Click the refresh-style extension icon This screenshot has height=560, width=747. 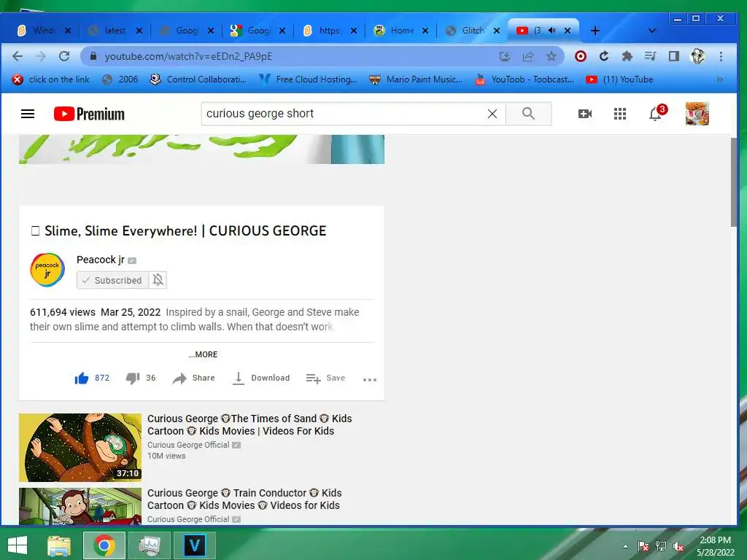pyautogui.click(x=603, y=56)
